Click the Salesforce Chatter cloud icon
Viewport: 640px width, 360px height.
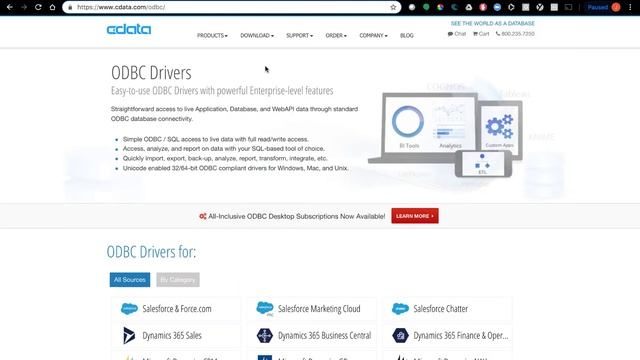click(400, 309)
